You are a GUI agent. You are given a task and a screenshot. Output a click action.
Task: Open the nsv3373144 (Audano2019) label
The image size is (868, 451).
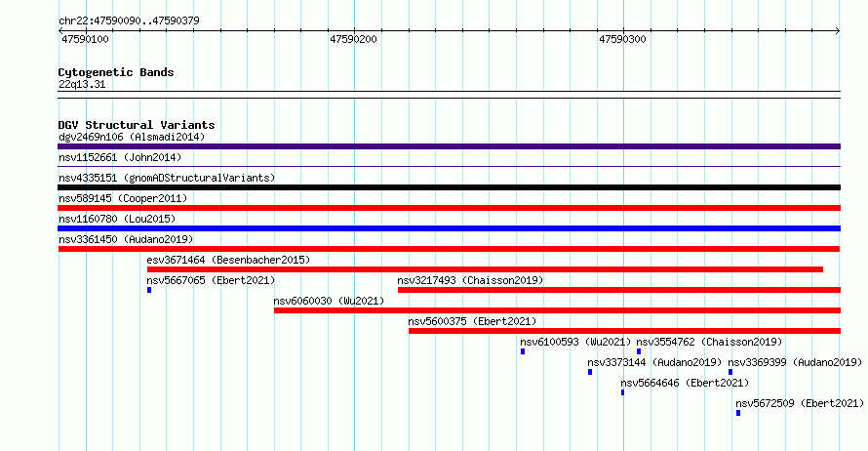(x=654, y=362)
